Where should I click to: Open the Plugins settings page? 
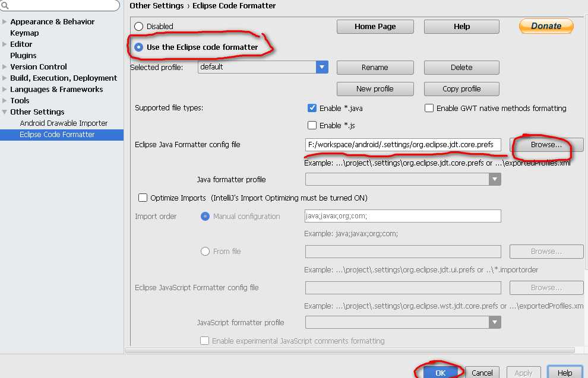point(23,55)
